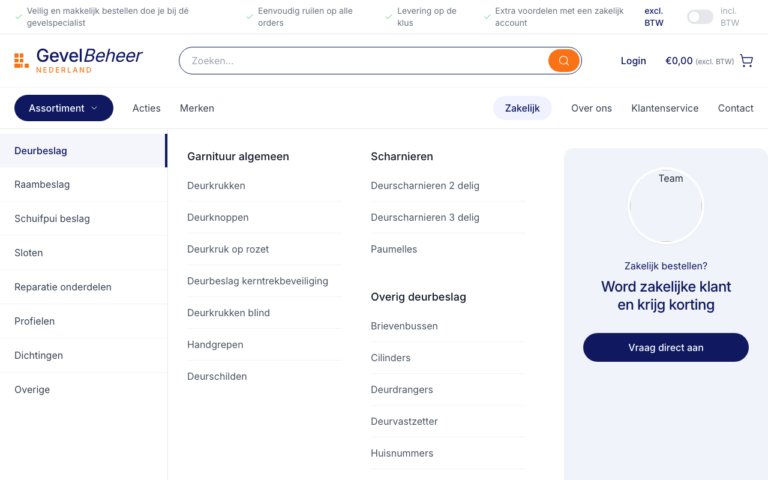Screen dimensions: 768x480
Task: Select Sloten category in sidebar
Action: pyautogui.click(x=29, y=253)
